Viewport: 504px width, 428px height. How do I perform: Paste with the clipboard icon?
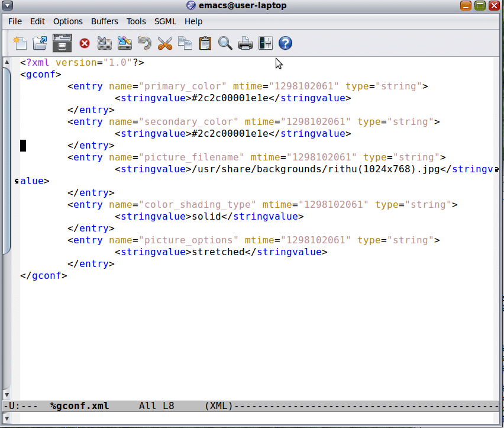[205, 43]
